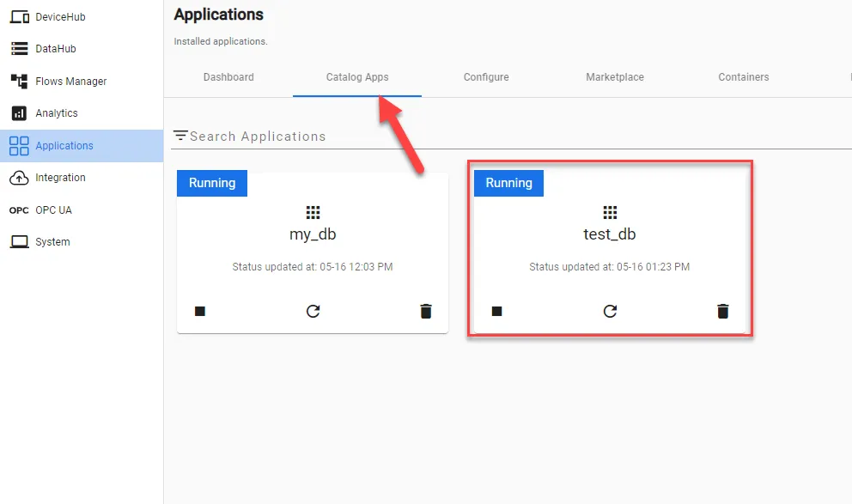Stop the test_db application
Screen dimensions: 852x504
coord(496,311)
